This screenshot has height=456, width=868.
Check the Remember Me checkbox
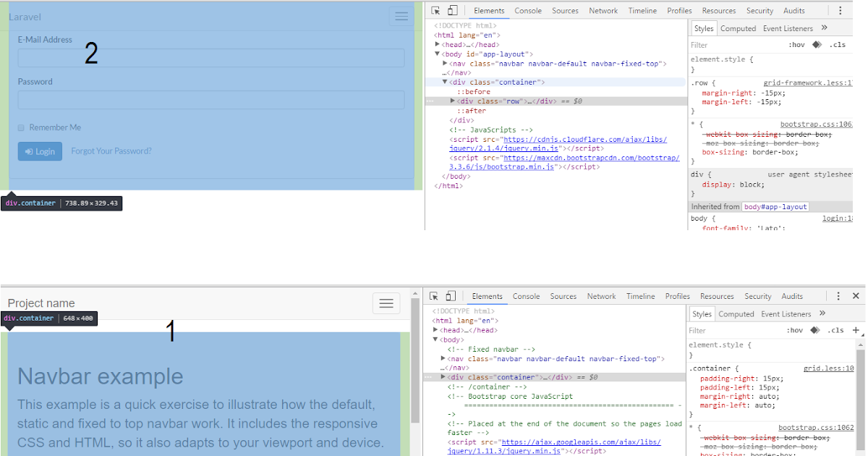click(21, 128)
